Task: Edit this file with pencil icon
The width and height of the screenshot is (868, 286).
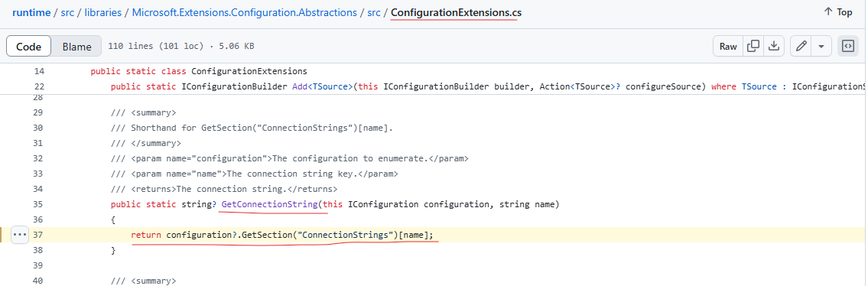Action: point(801,47)
